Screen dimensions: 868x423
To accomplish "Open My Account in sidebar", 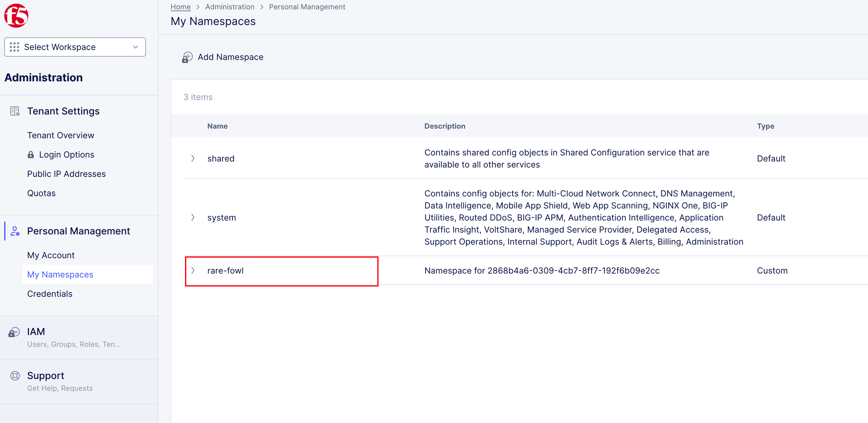I will pos(51,255).
